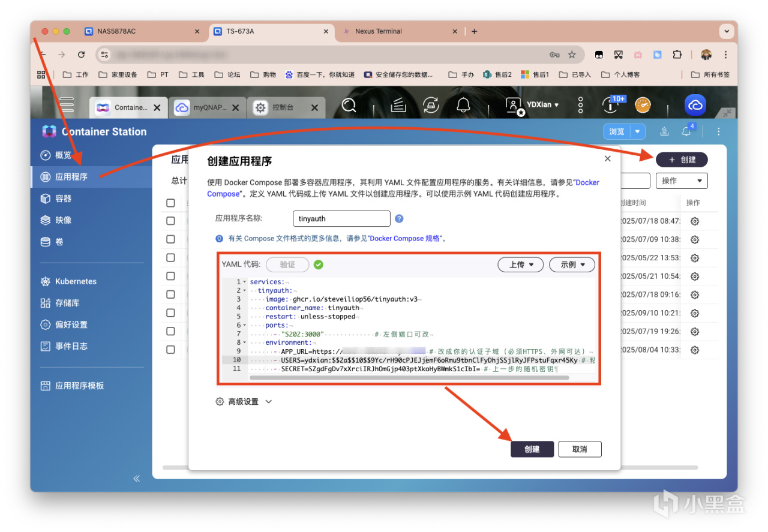Open the Chrome three-dot menu

pos(727,55)
